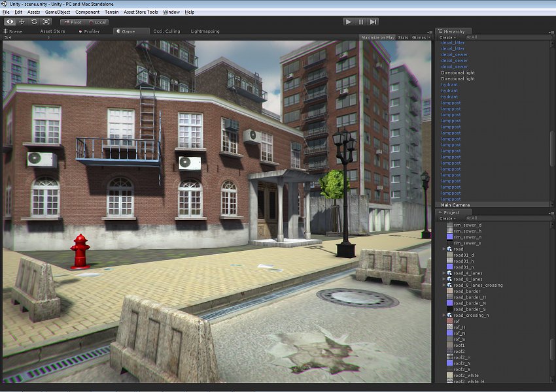This screenshot has height=392, width=556.
Task: Expand the road prefab
Action: coord(443,249)
